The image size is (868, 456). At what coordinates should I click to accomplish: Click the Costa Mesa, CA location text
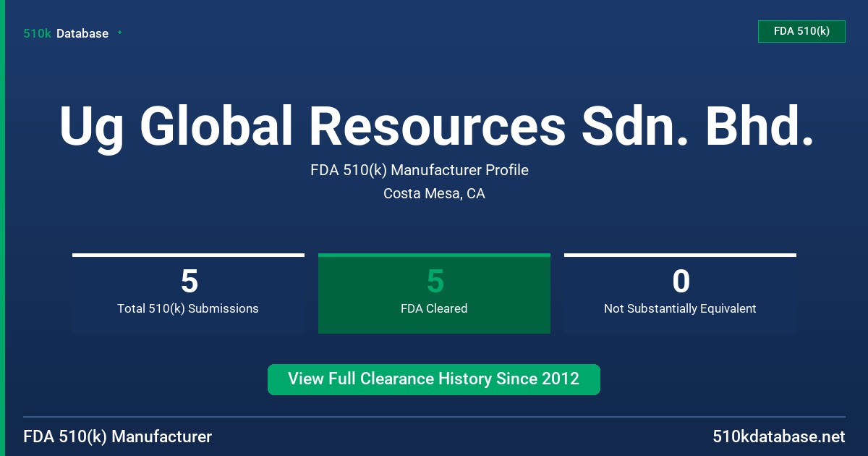pyautogui.click(x=434, y=194)
